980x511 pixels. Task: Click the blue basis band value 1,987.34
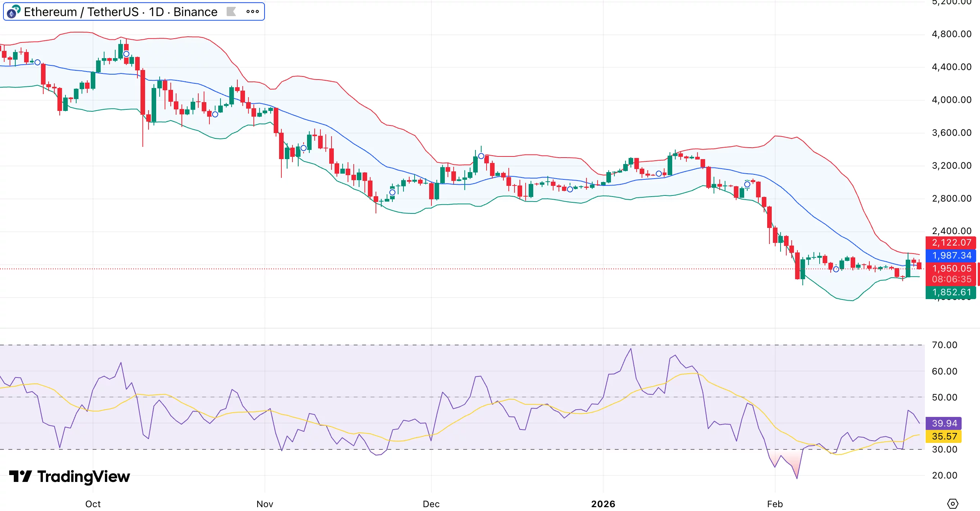tap(952, 255)
